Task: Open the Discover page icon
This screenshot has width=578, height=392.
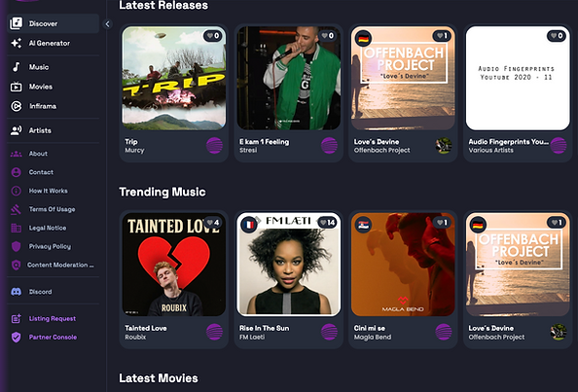Action: [16, 23]
